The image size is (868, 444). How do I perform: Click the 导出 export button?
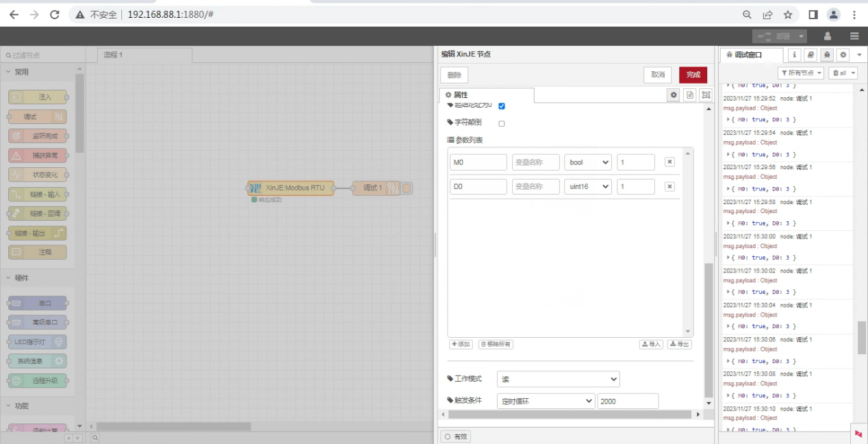pyautogui.click(x=680, y=344)
